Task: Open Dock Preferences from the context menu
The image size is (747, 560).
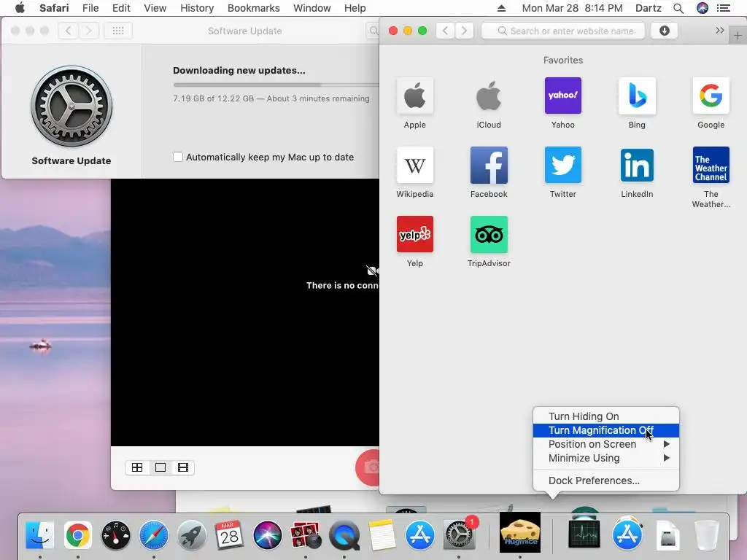Action: click(606, 481)
